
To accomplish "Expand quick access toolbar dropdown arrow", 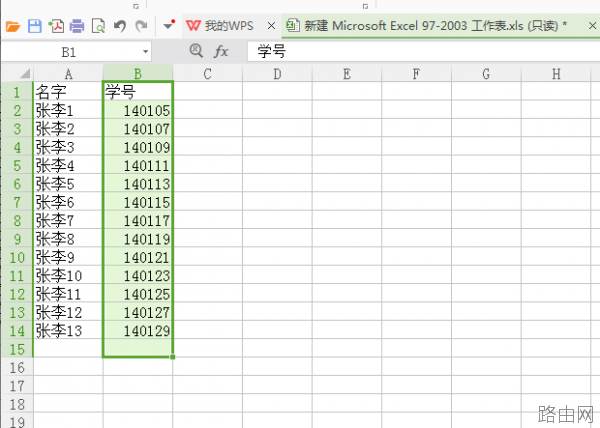I will (x=169, y=25).
